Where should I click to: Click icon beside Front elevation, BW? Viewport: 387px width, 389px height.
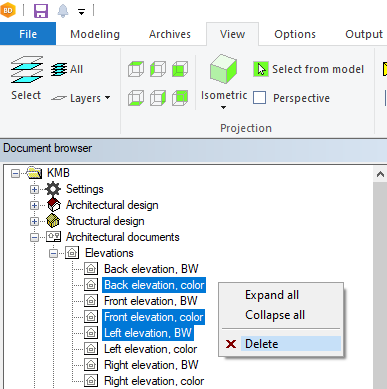click(x=91, y=301)
